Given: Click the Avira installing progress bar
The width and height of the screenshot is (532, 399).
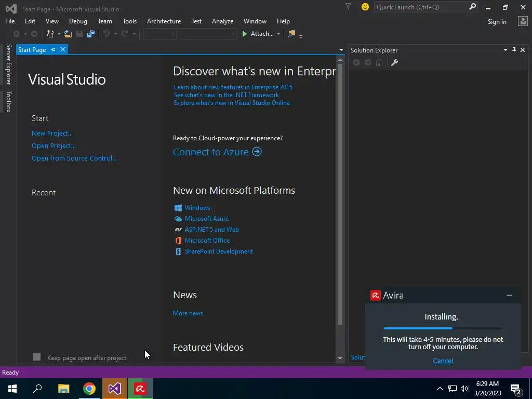Looking at the screenshot, I should coord(443,328).
